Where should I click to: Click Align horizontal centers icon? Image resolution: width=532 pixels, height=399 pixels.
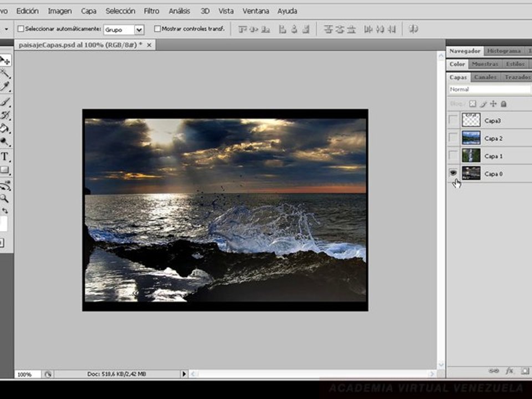pos(294,29)
